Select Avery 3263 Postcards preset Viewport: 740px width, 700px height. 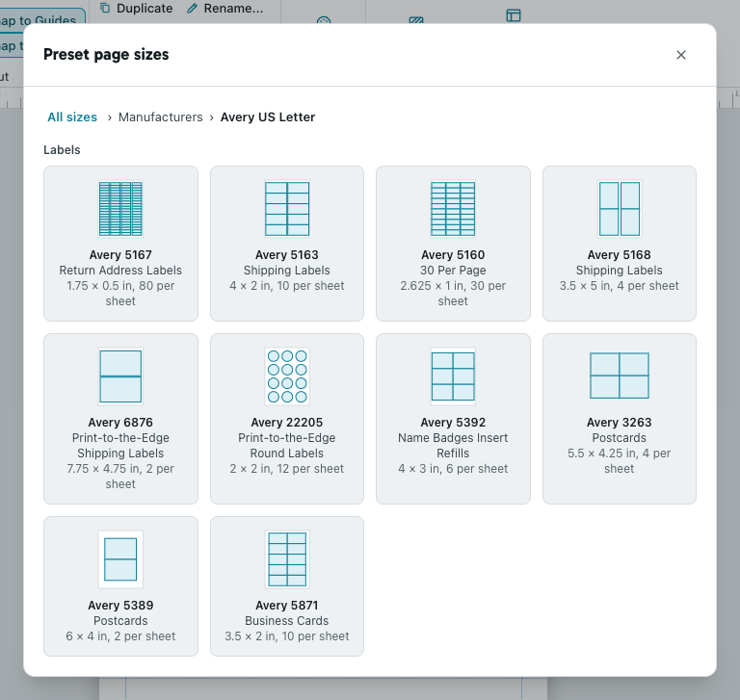620,419
